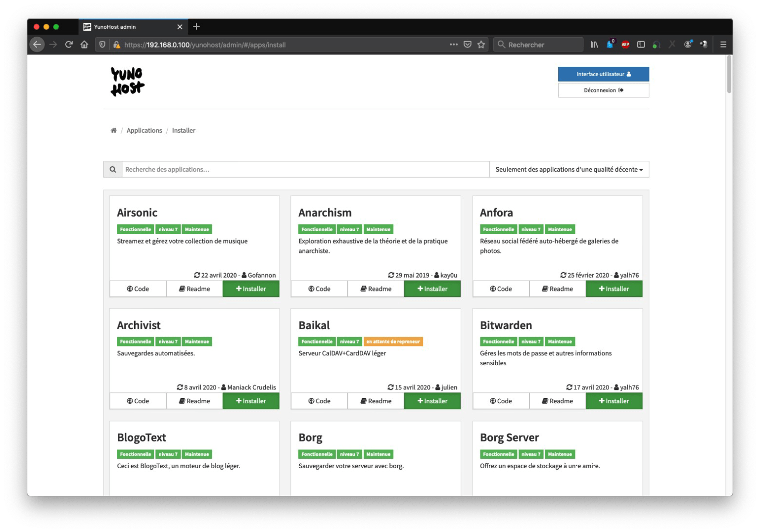Open the Readme for Baikal
Screen dimensions: 760x532
[376, 401]
